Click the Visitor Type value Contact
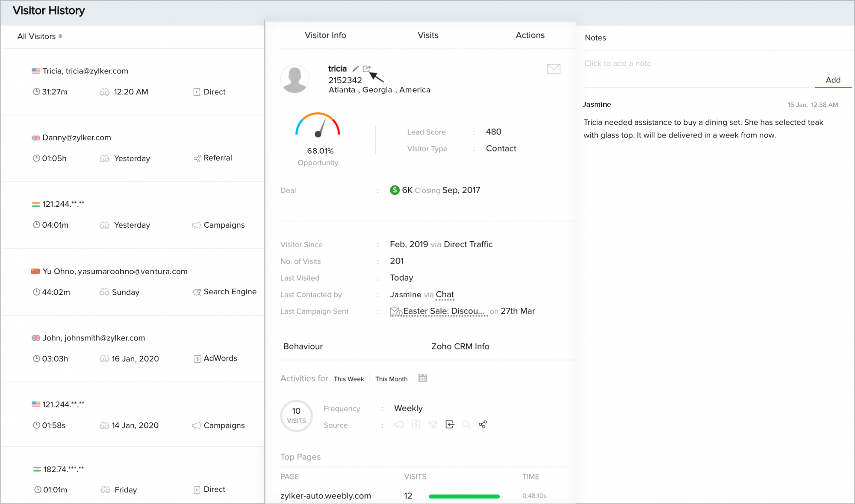855x504 pixels. [501, 148]
